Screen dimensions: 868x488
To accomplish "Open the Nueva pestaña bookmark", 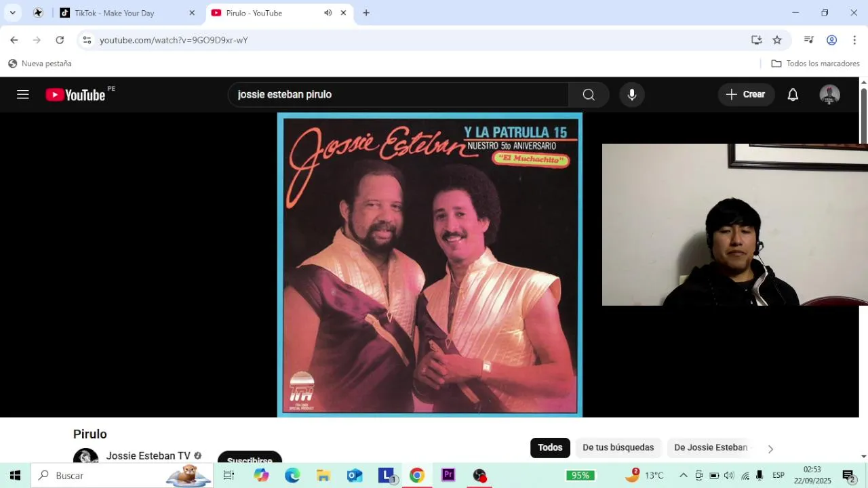I will click(x=39, y=64).
